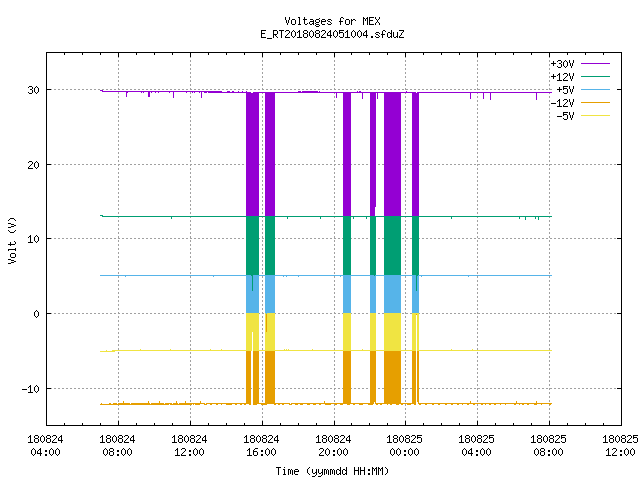
Task: Select the filename E_RT20180824051004.sfduZ subtitle
Action: point(332,34)
